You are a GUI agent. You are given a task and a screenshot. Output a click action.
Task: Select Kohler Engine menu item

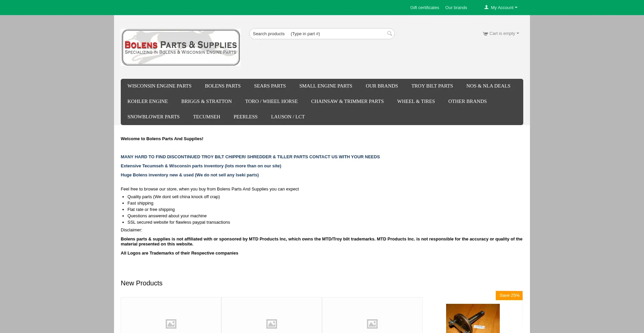click(148, 102)
